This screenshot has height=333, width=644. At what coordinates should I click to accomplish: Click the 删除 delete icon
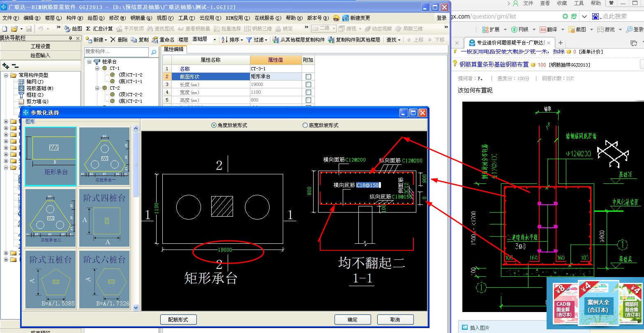pos(113,40)
